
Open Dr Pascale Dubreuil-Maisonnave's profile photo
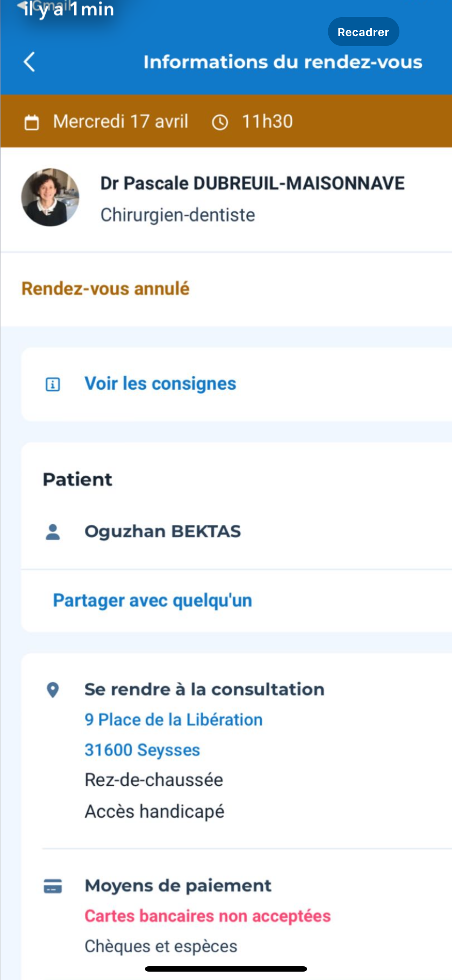click(50, 197)
